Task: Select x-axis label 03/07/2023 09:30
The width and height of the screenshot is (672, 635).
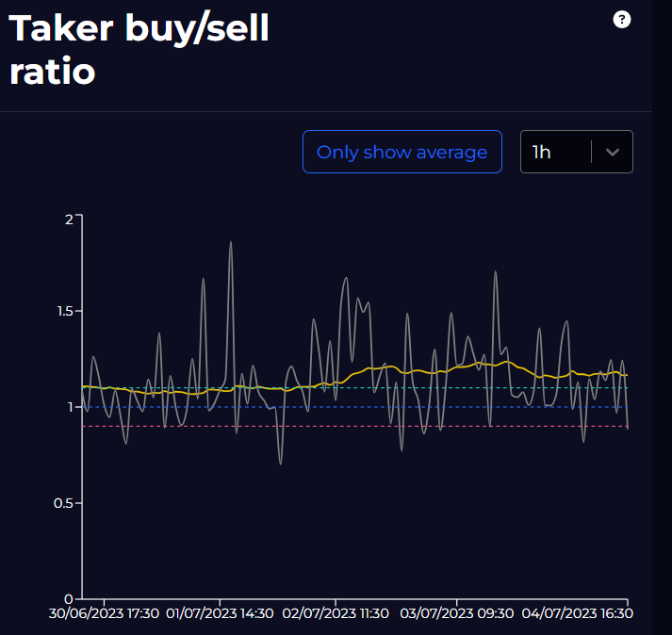Action: 457,613
